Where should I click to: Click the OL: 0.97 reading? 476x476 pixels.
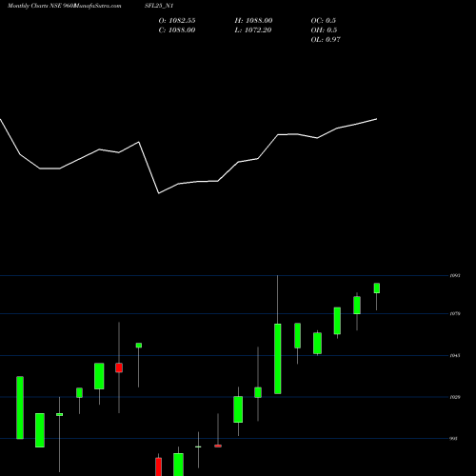coord(326,40)
